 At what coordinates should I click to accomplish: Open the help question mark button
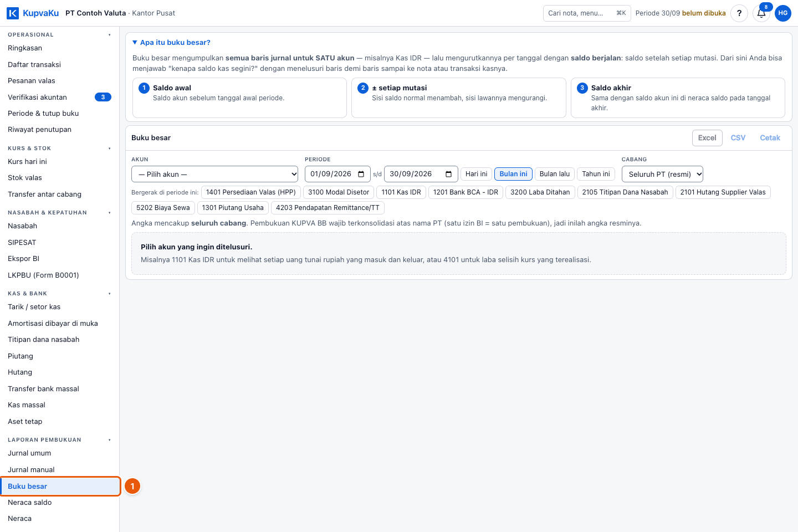pos(739,13)
